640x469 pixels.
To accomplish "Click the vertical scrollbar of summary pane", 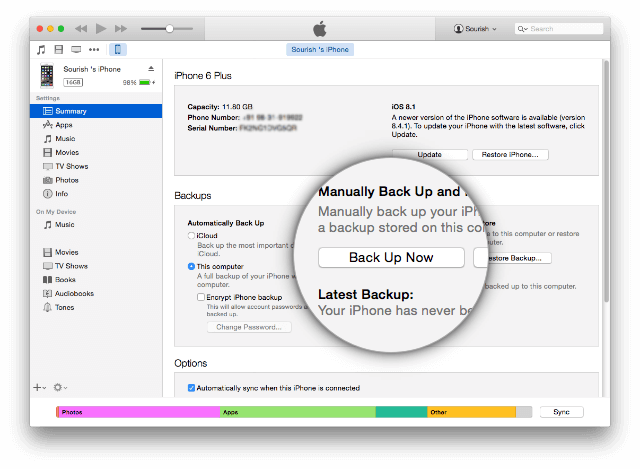I will (607, 182).
